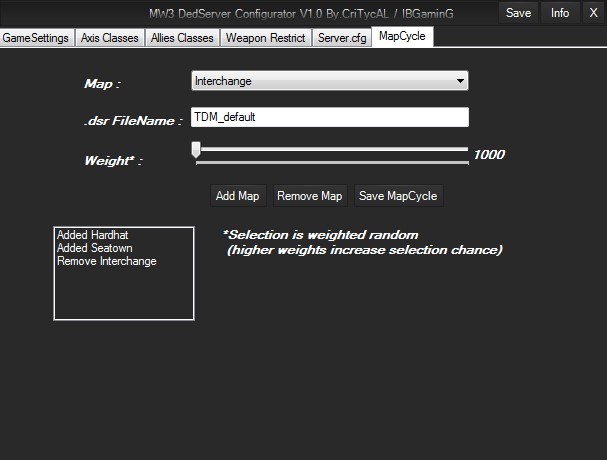
Task: Select the Allies Classes tab
Action: tap(181, 38)
